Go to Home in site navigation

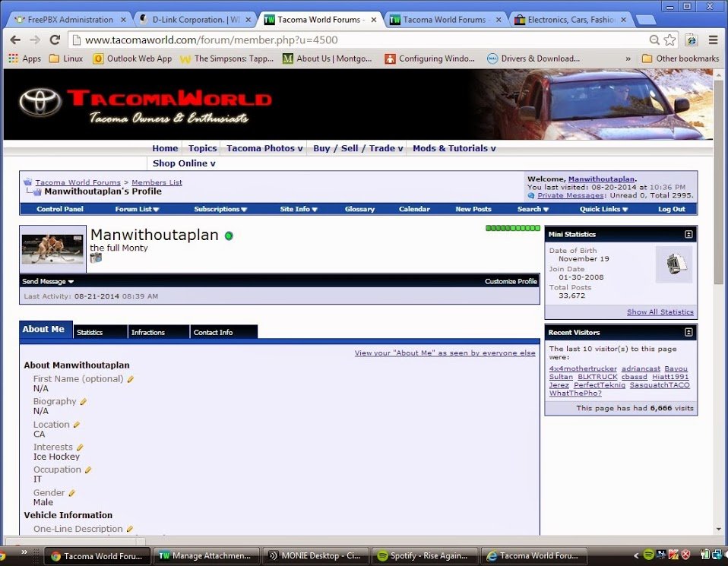165,148
